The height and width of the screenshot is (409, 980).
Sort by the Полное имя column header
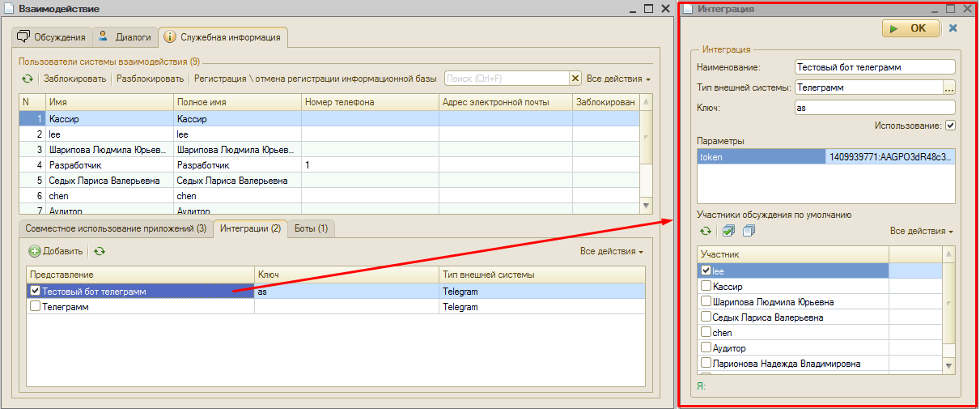237,102
